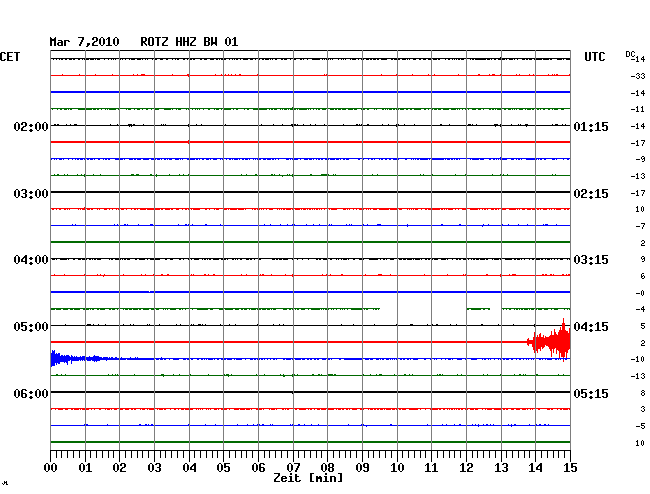Image resolution: width=650 pixels, height=494 pixels.
Task: Click the "DC" column header
Action: 630,54
